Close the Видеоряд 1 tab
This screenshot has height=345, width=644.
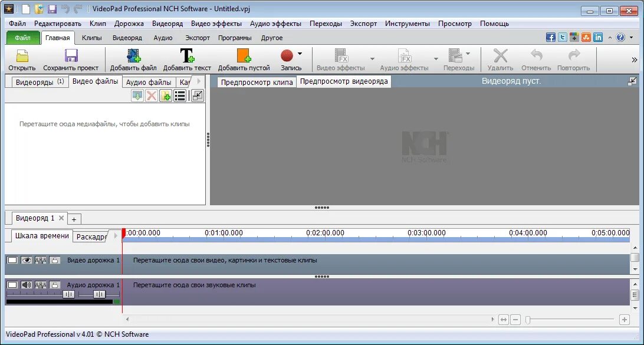(61, 218)
